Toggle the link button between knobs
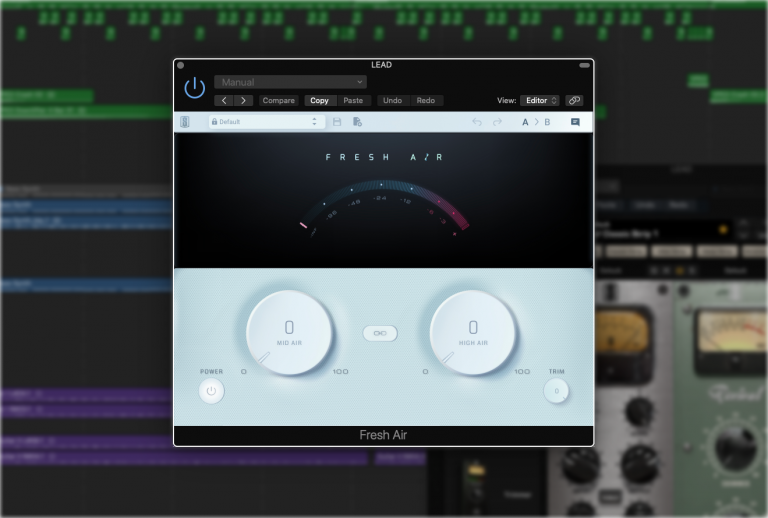The width and height of the screenshot is (768, 518). [x=380, y=333]
